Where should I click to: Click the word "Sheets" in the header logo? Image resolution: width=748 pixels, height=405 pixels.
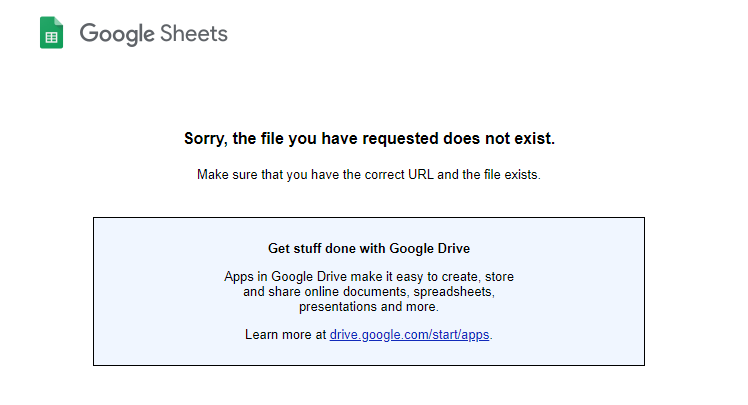click(x=193, y=34)
